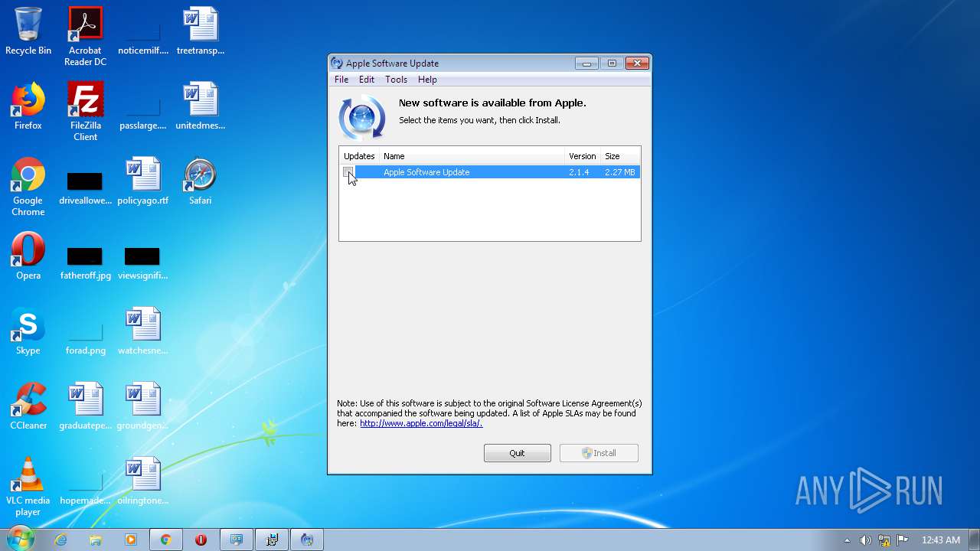Screen dimensions: 980x551
Task: Select the Firefox desktop icon
Action: (28, 106)
